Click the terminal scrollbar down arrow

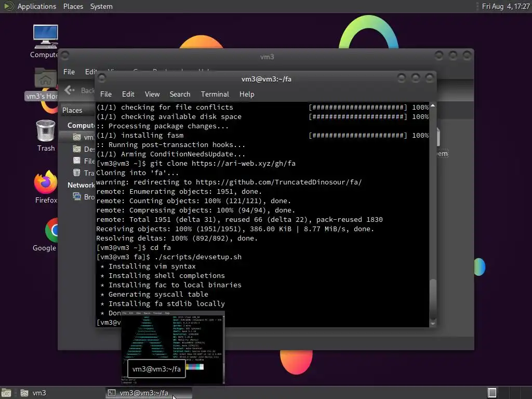click(x=433, y=324)
